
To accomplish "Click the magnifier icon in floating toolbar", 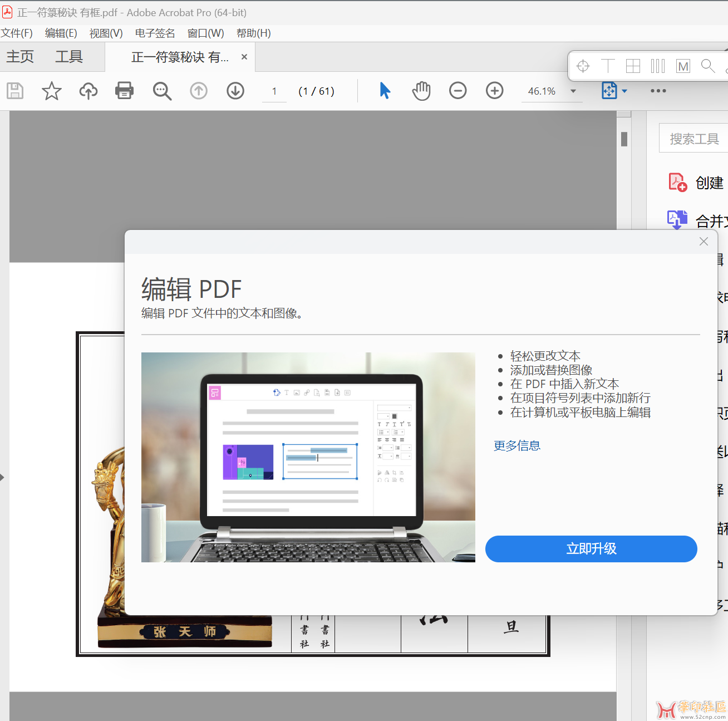I will click(708, 66).
